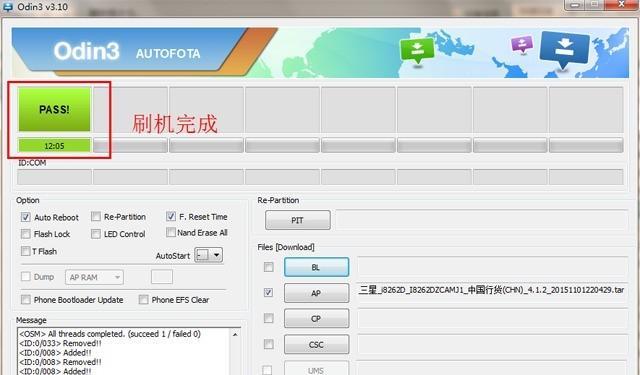Enable the Re-Partition checkbox
Viewport: 640px width, 375px height.
pos(96,216)
